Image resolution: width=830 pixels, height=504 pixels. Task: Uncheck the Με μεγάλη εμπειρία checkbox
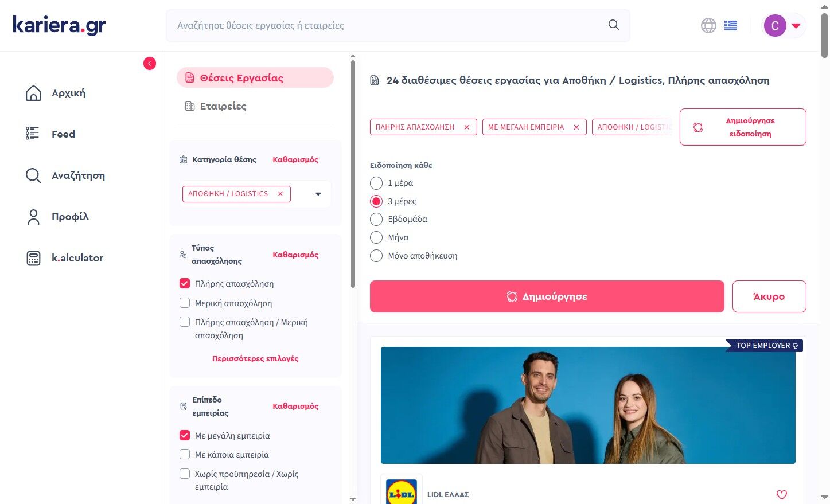[185, 435]
